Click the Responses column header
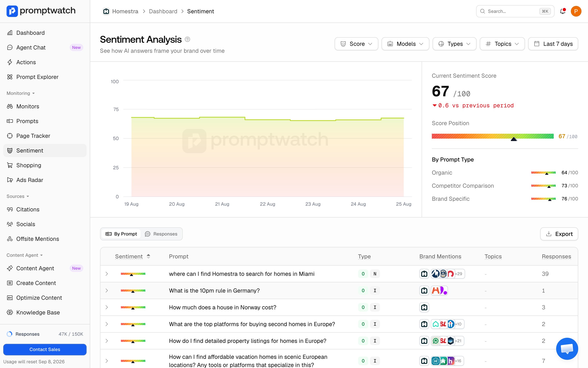 click(x=556, y=256)
